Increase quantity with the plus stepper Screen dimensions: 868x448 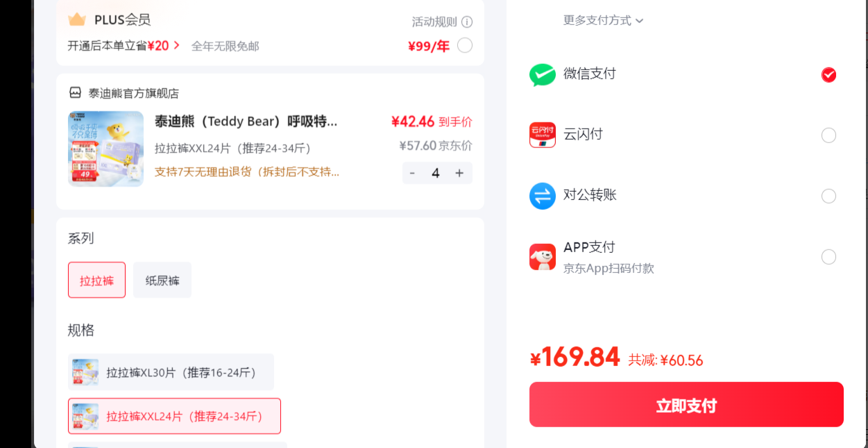(459, 173)
